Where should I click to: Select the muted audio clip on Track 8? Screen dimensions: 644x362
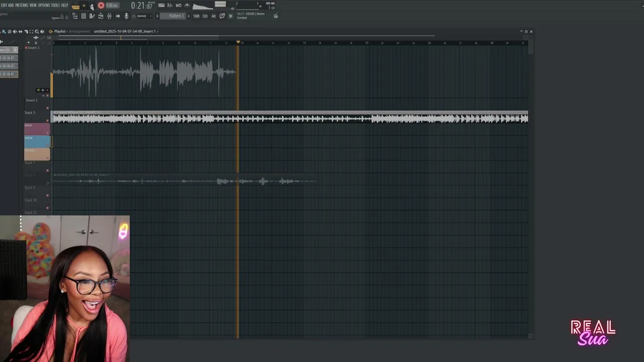[x=184, y=179]
